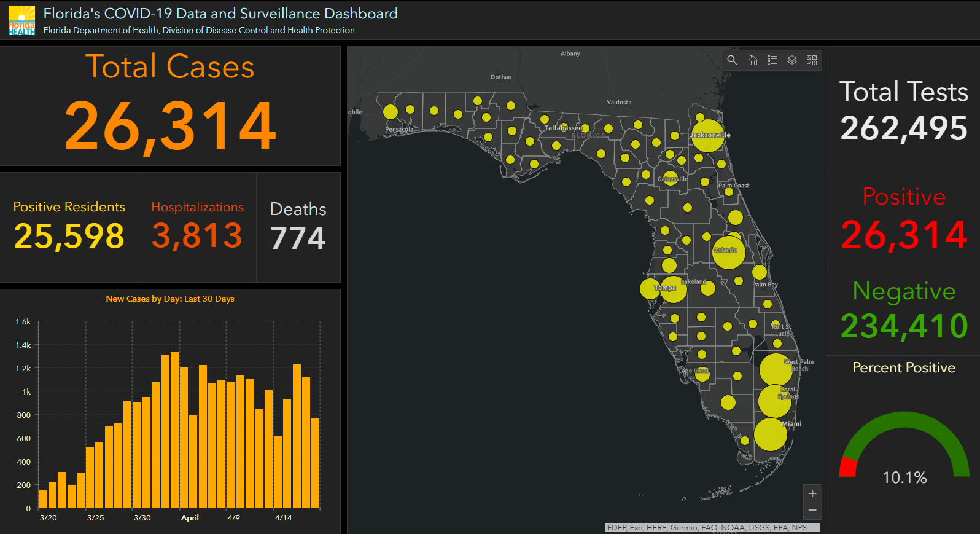Click the Lakeland map label
Image resolution: width=980 pixels, height=534 pixels.
point(694,281)
